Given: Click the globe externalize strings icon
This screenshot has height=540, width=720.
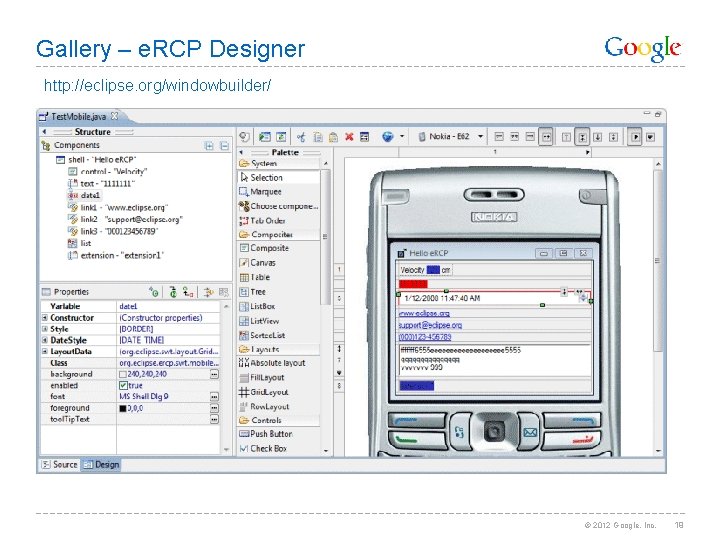Looking at the screenshot, I should pyautogui.click(x=388, y=137).
